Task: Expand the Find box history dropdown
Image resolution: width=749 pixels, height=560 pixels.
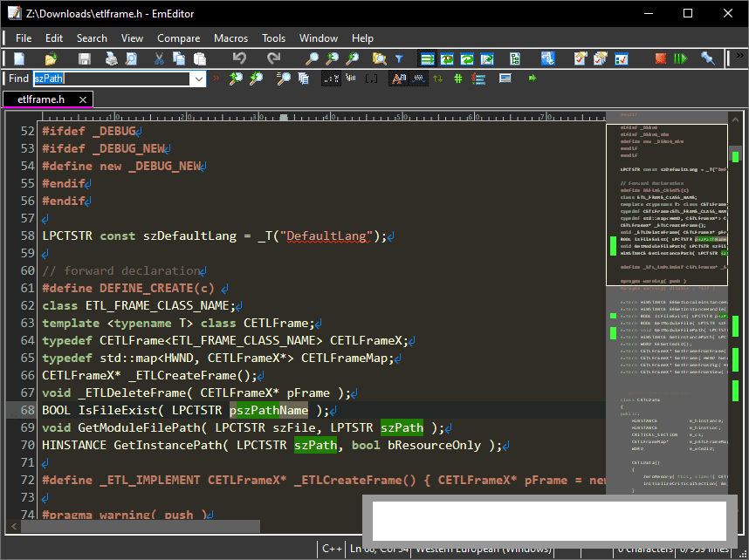Action: coord(198,79)
